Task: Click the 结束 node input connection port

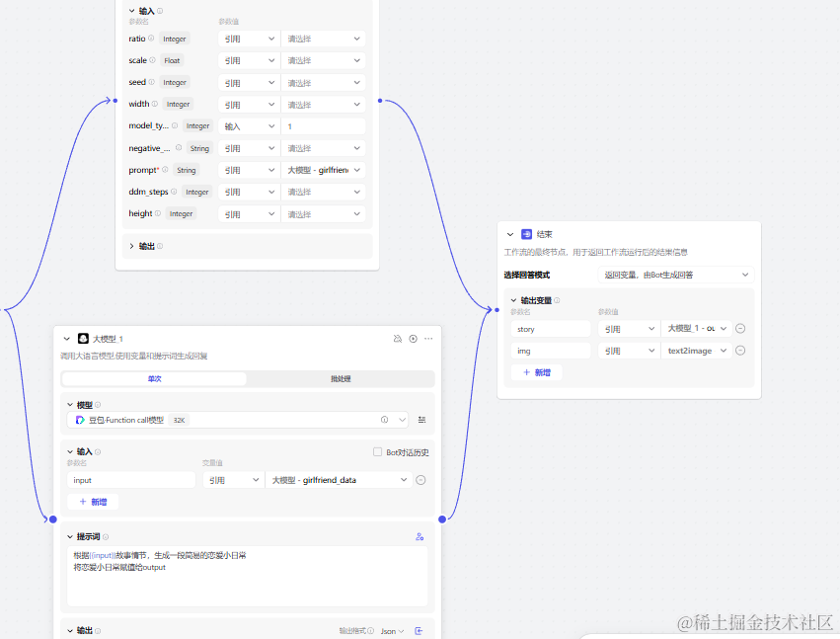Action: pos(496,310)
